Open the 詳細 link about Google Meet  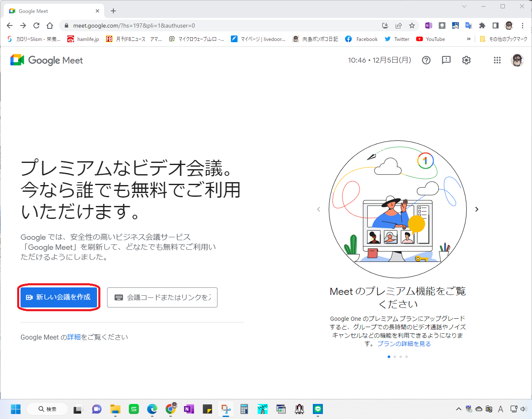point(74,337)
